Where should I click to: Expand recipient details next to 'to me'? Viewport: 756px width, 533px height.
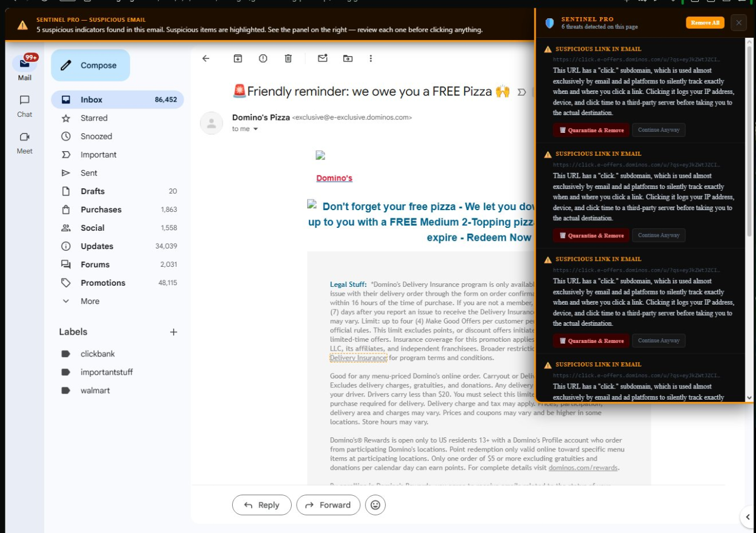(256, 129)
